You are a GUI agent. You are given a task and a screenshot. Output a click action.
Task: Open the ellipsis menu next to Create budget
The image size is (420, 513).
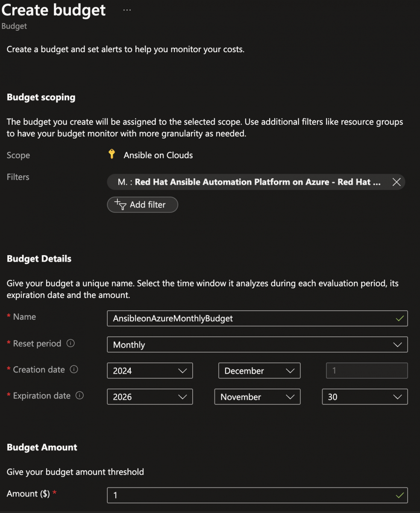point(126,9)
